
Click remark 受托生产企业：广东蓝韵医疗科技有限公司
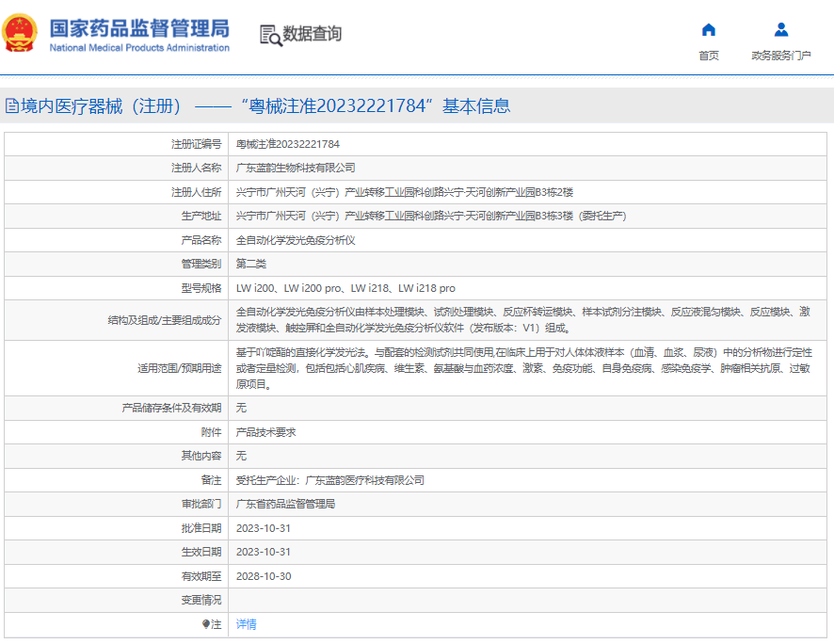(330, 480)
